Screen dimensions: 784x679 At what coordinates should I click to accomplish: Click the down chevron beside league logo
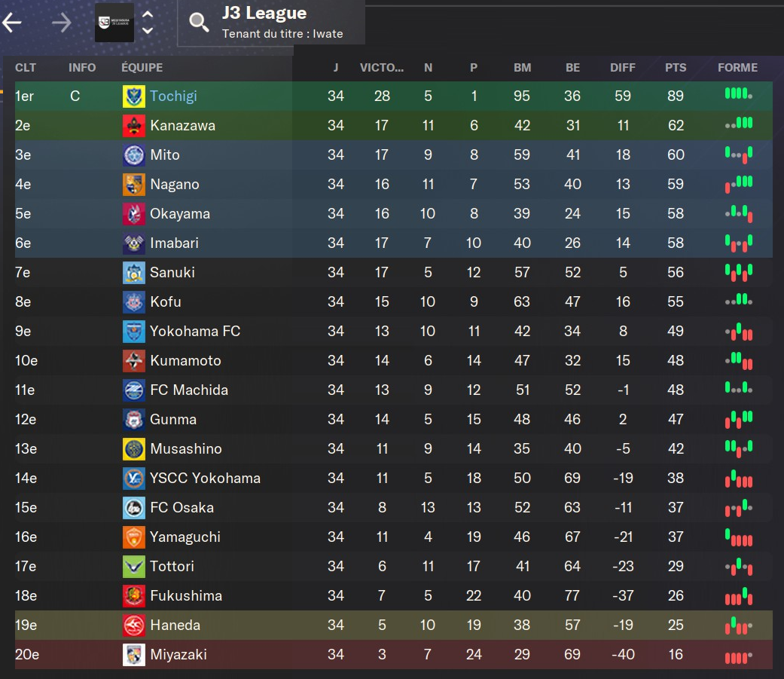(148, 31)
